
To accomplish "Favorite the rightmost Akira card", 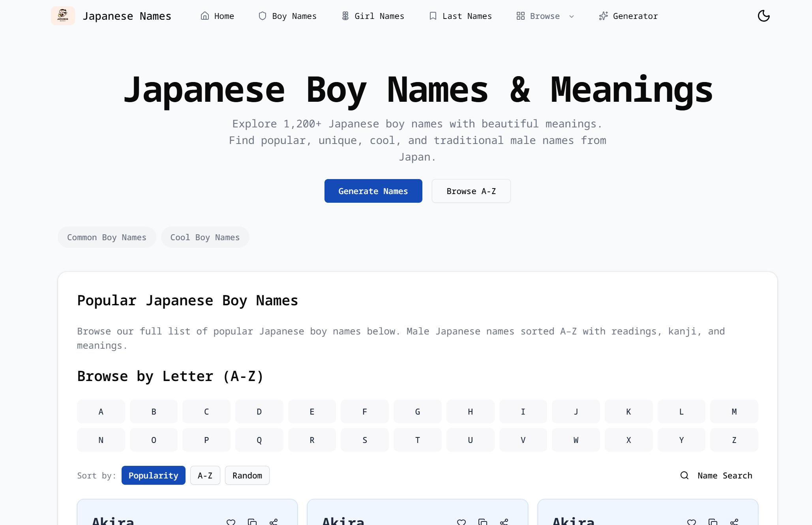I will (692, 521).
